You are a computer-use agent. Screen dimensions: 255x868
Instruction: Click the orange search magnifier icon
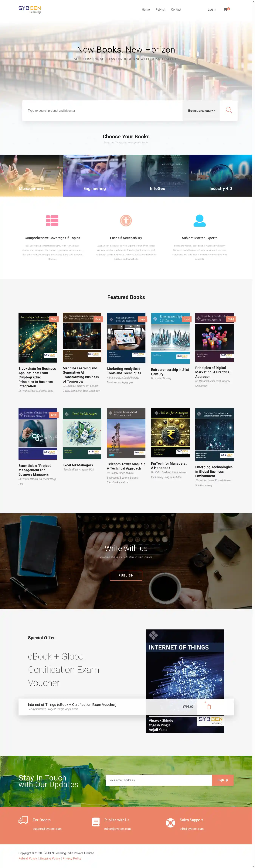click(x=229, y=110)
